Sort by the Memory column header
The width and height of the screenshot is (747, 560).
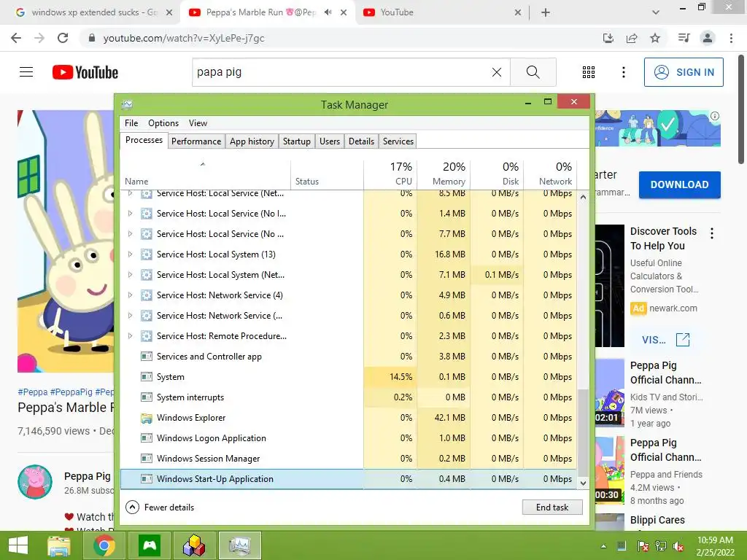444,174
